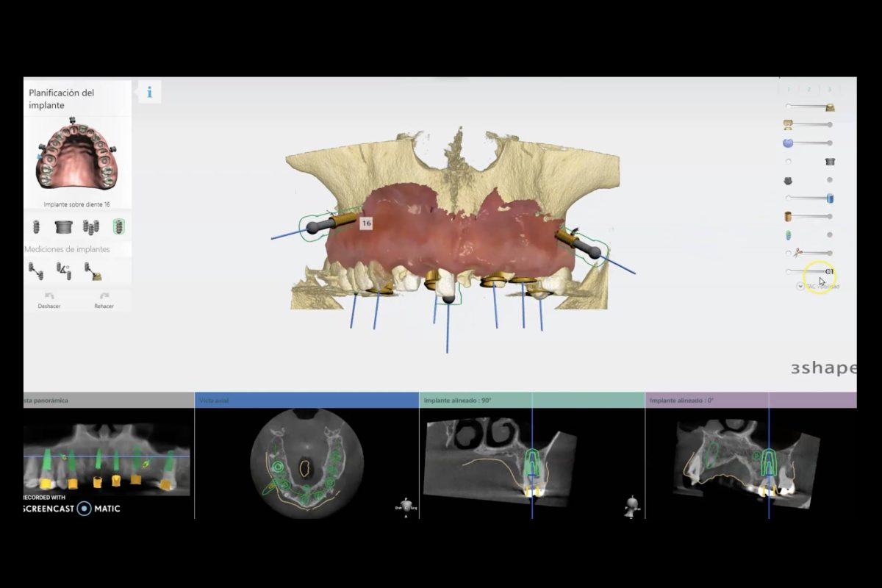This screenshot has height=588, width=882.
Task: Open view preset tab 3
Action: (x=829, y=89)
